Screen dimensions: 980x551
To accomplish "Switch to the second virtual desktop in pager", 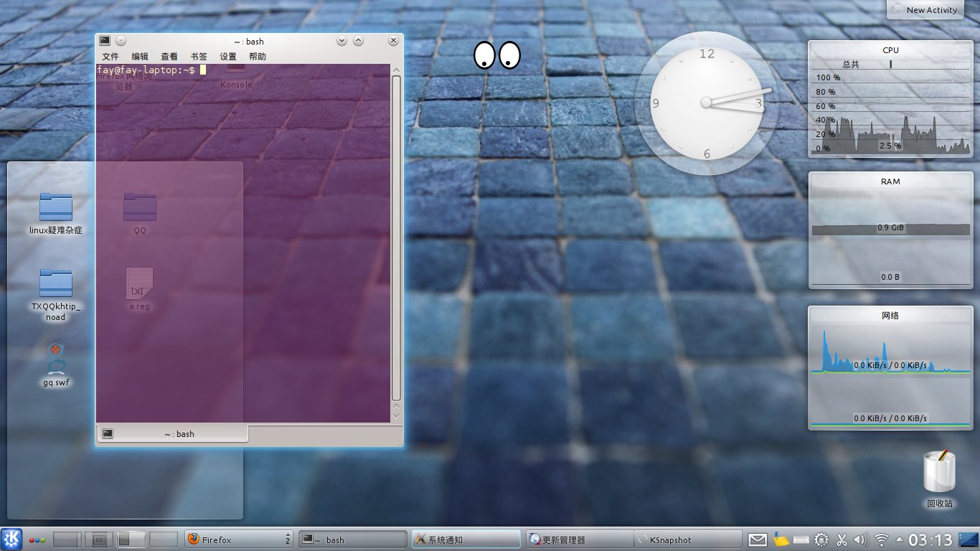I will pos(99,540).
